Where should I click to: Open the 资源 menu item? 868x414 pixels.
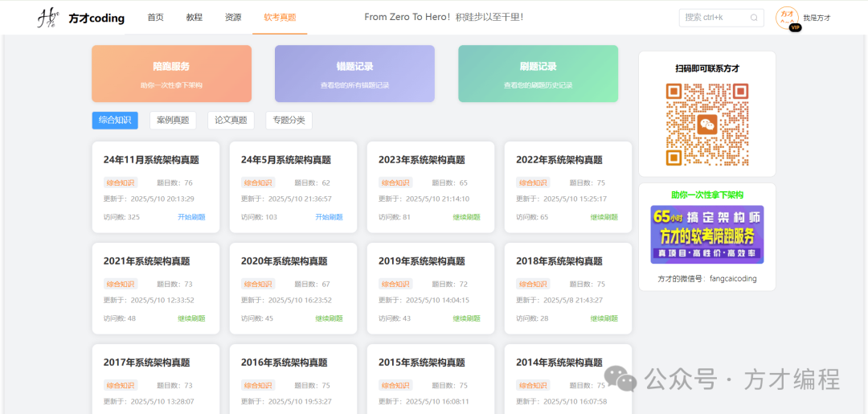coord(233,18)
